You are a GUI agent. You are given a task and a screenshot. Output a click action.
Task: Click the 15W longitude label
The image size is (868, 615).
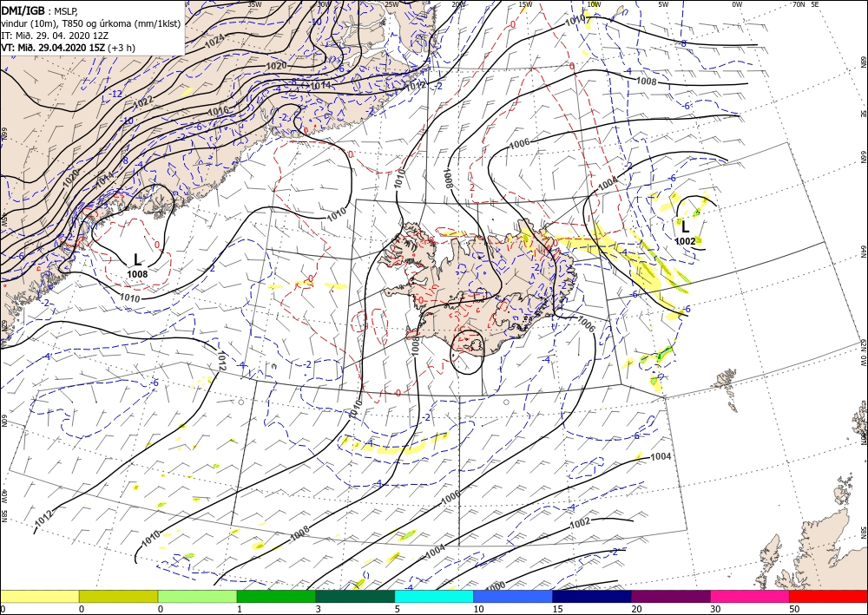point(525,3)
